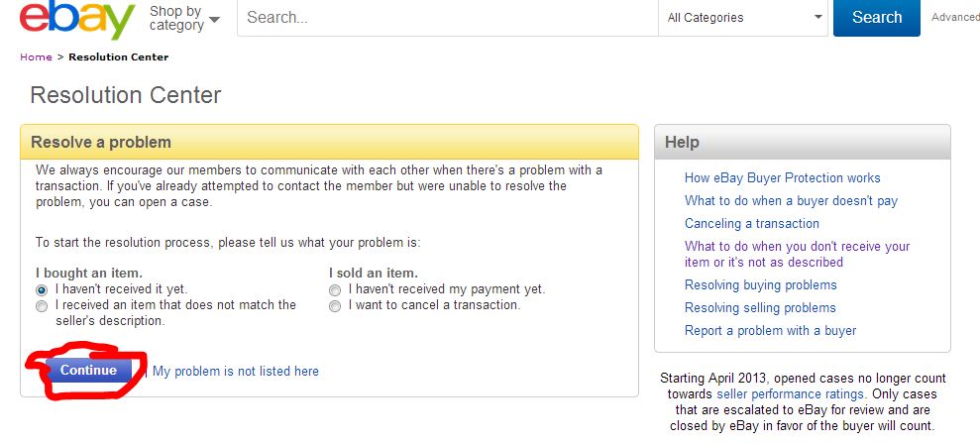The image size is (980, 444).
Task: Select "I haven't received my payment yet"
Action: point(335,289)
